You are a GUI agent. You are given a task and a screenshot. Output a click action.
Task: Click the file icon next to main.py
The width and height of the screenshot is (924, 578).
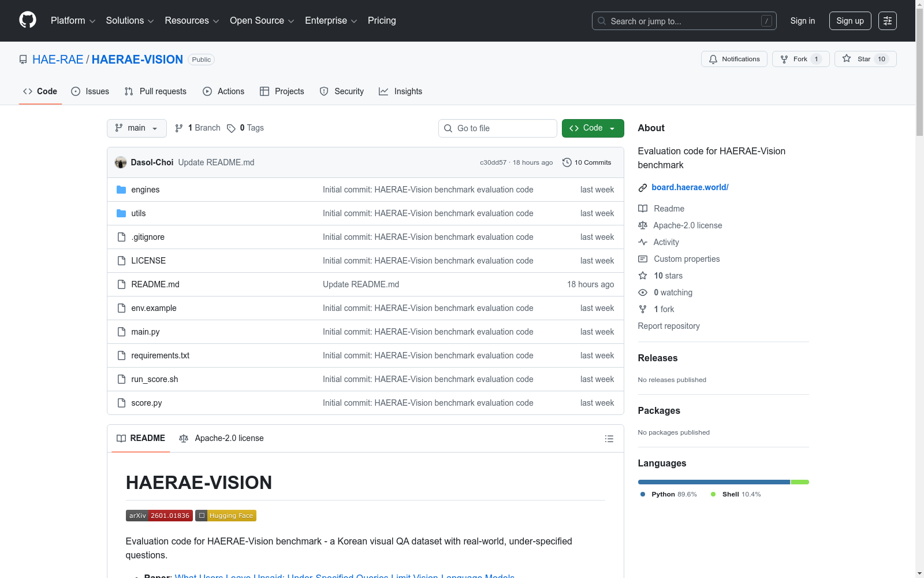pyautogui.click(x=121, y=332)
